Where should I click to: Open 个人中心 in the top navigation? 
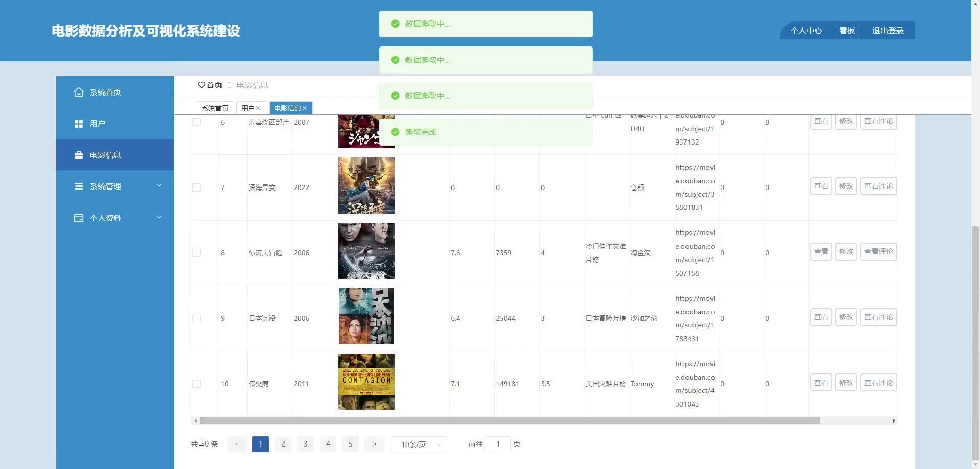tap(806, 31)
